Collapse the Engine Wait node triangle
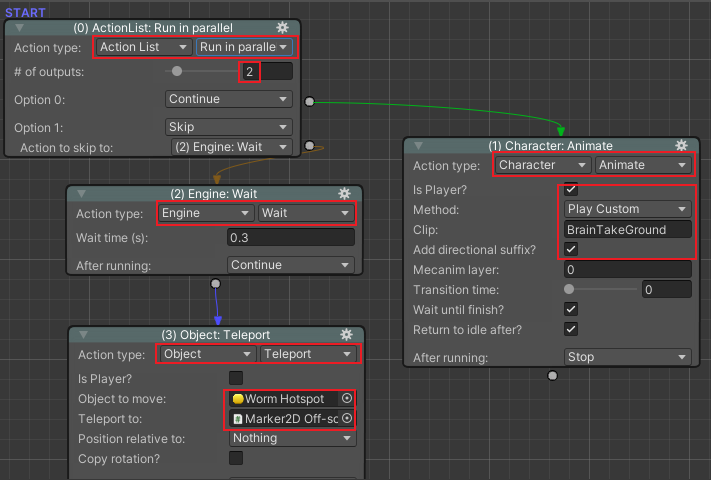This screenshot has width=711, height=480. (x=83, y=194)
